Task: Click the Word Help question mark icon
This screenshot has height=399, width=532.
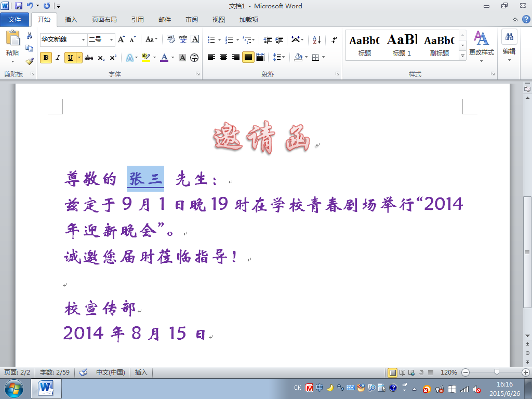Action: (x=526, y=19)
